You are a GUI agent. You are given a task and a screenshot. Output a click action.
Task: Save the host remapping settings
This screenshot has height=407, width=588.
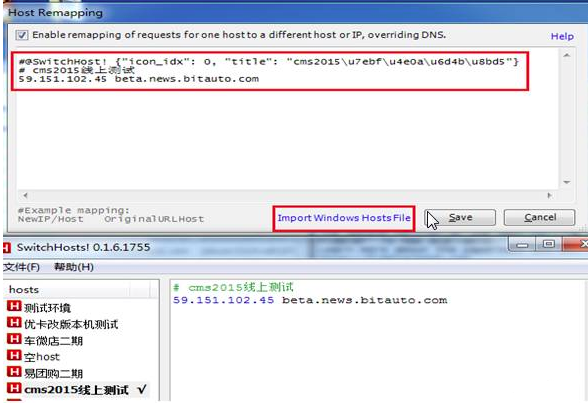click(x=460, y=218)
